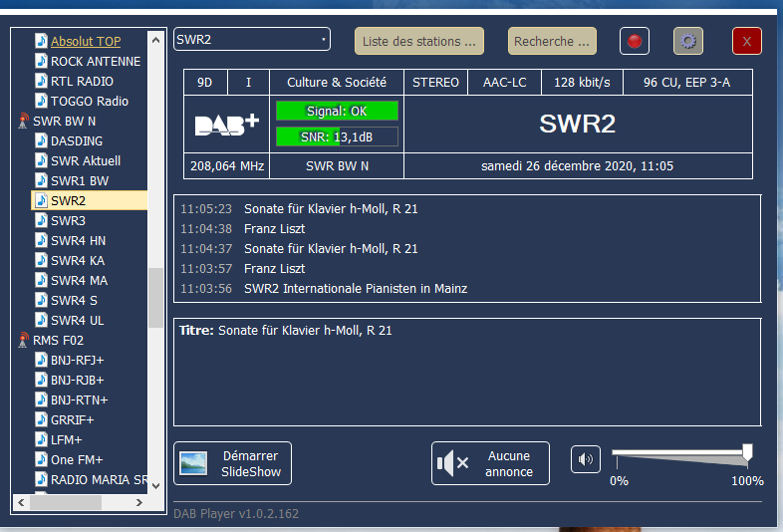Click the antenna icon beside RMS F02

(x=23, y=340)
